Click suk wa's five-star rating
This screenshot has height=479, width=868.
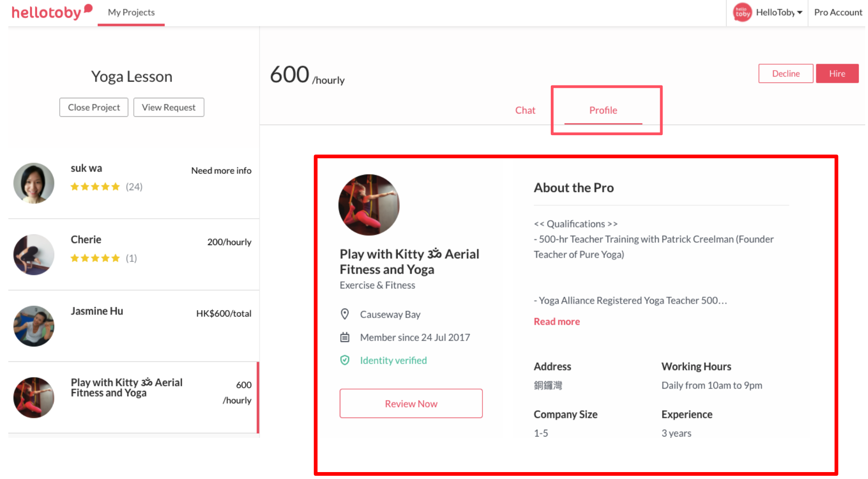click(95, 186)
